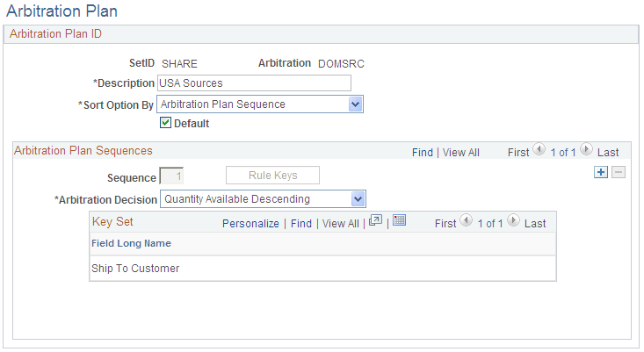Open Key Set grid in new window icon
This screenshot has height=352, width=644.
click(x=375, y=220)
